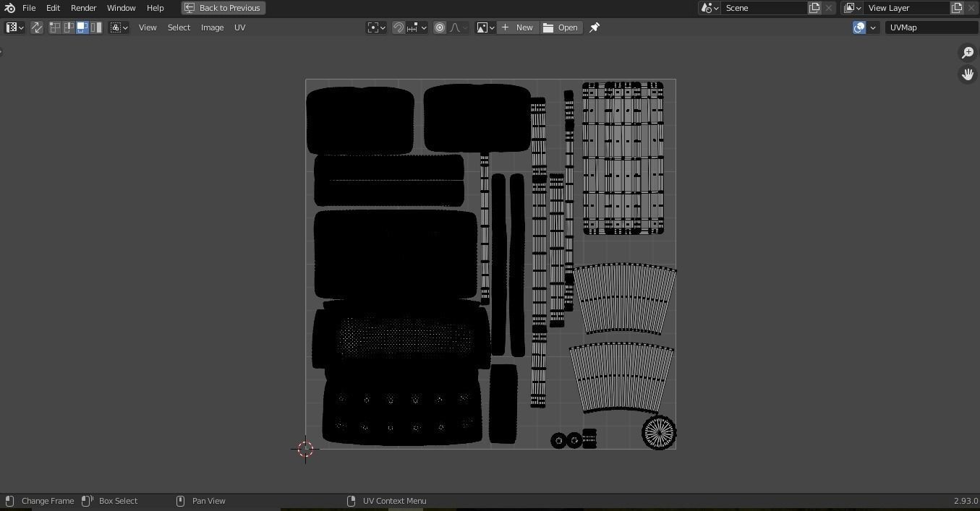Viewport: 980px width, 511px height.
Task: Toggle show overlays button
Action: [x=859, y=27]
